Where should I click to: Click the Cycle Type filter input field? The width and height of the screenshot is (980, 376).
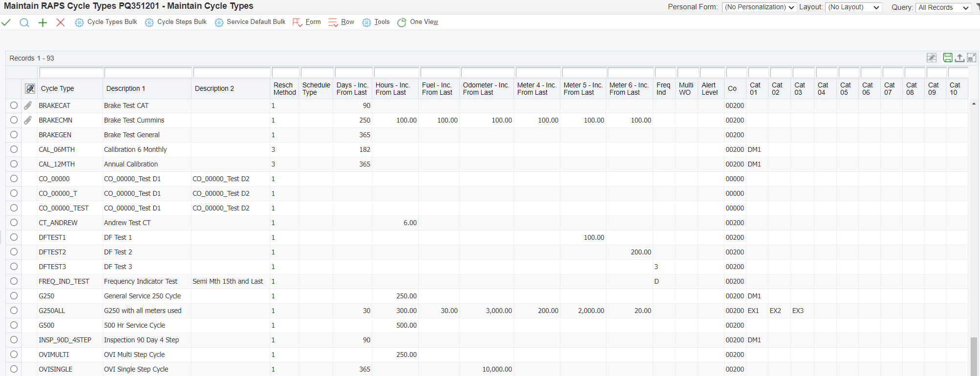tap(71, 72)
